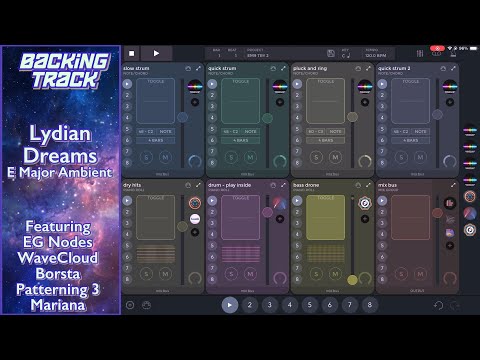The image size is (480, 360).
Task: Tap the yellow TOGGLE pad on bass drone
Action: [325, 217]
